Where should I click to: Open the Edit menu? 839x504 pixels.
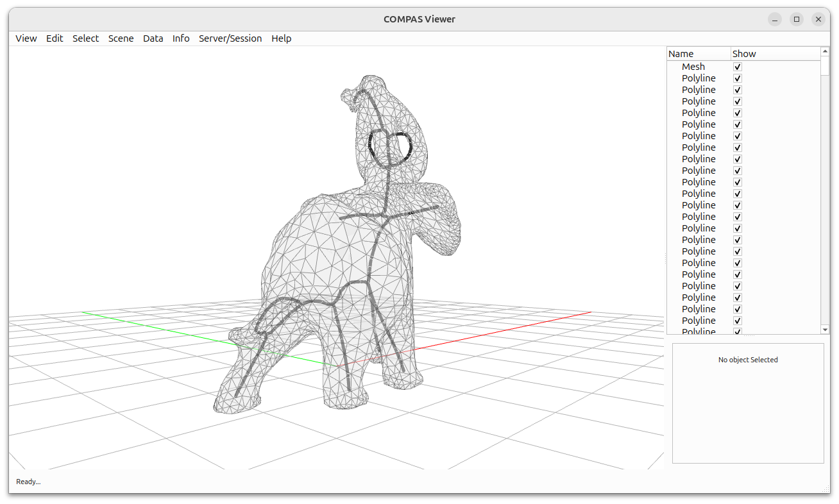tap(55, 38)
